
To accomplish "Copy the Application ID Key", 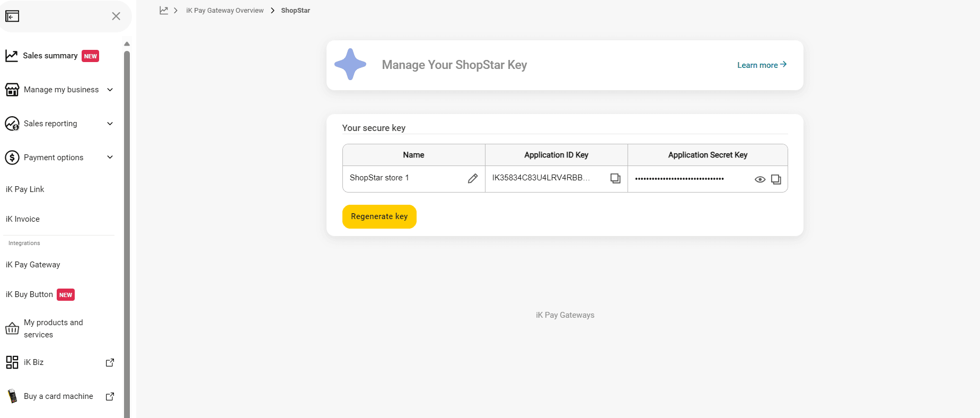I will pyautogui.click(x=615, y=179).
